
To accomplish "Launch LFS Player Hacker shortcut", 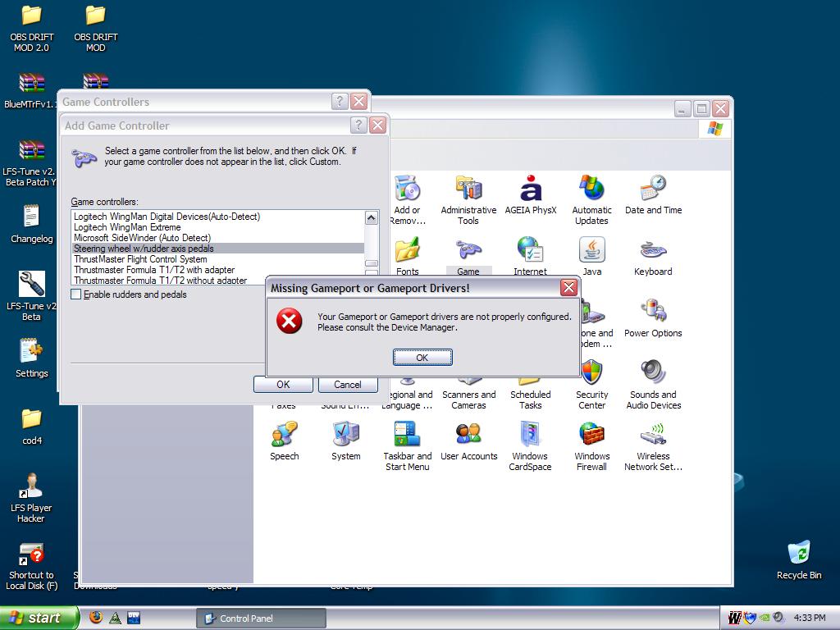I will tap(31, 498).
